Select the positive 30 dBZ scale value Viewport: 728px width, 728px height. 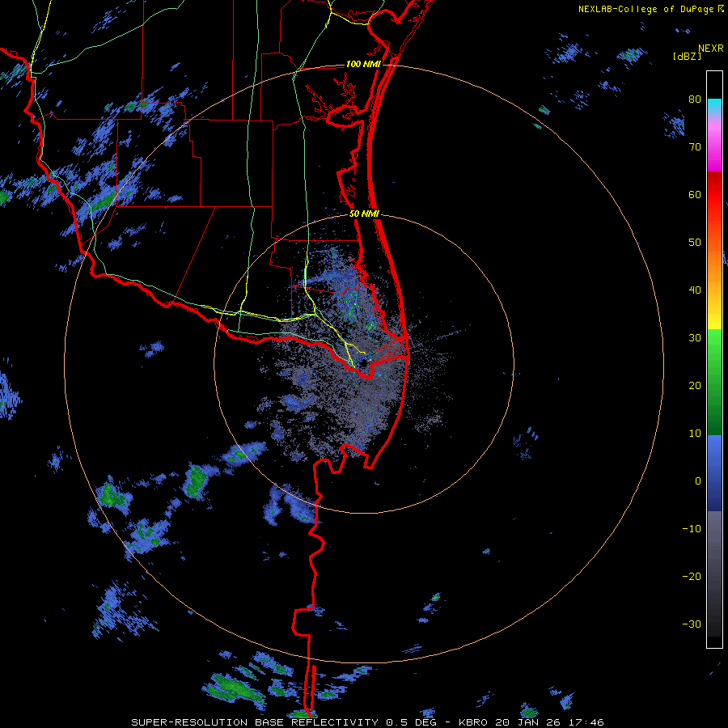tap(695, 337)
